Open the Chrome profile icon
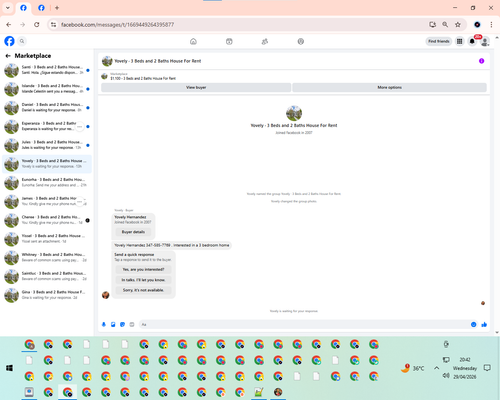The width and height of the screenshot is (500, 400). [x=477, y=25]
